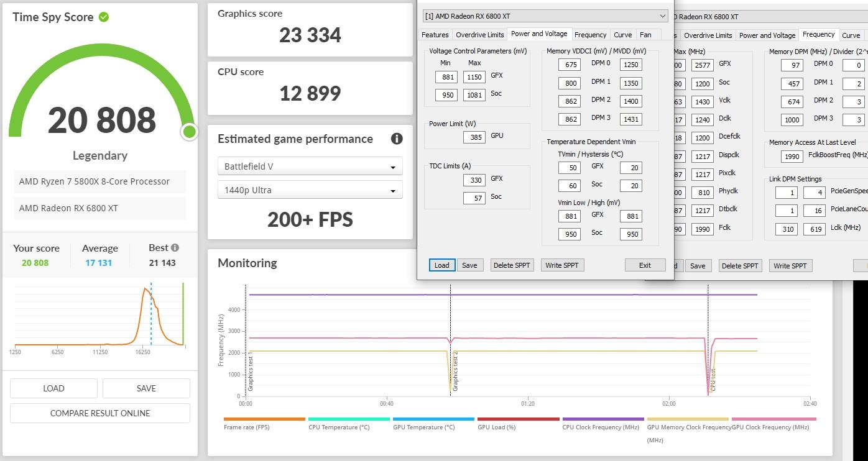Click Delete SPPT in the back window

coord(740,266)
